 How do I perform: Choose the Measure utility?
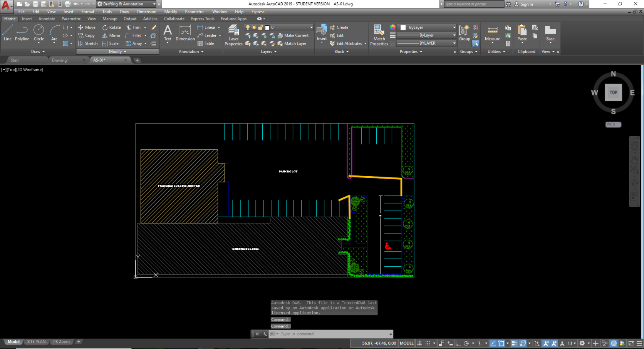[x=492, y=33]
